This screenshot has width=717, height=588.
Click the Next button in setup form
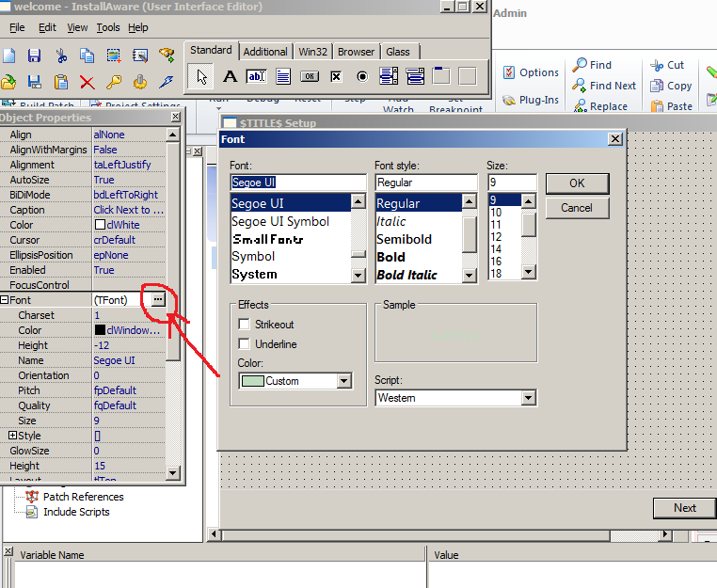(685, 508)
